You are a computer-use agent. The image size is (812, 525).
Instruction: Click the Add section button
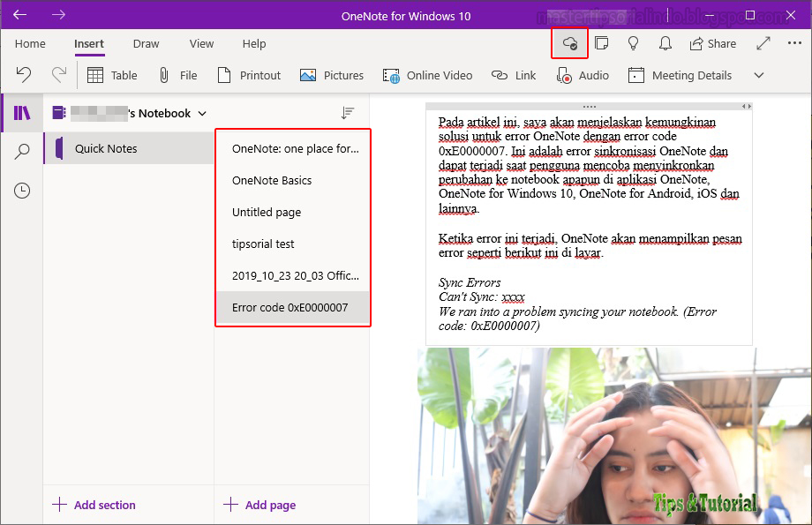[x=94, y=505]
